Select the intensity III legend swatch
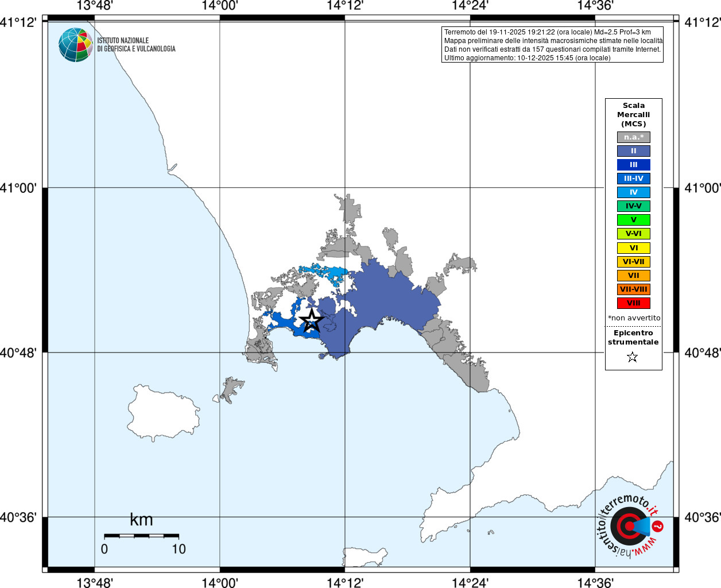 tap(634, 165)
